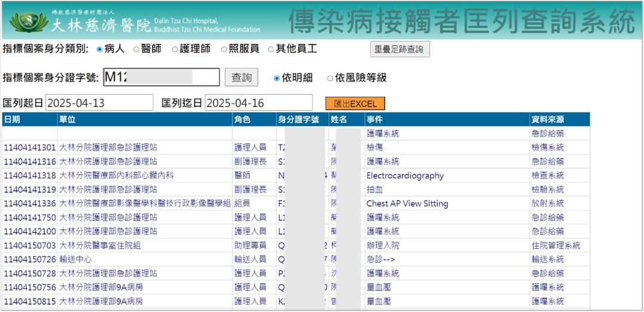Select date cell 11404150756
Viewport: 644px width, 312px height.
30,287
